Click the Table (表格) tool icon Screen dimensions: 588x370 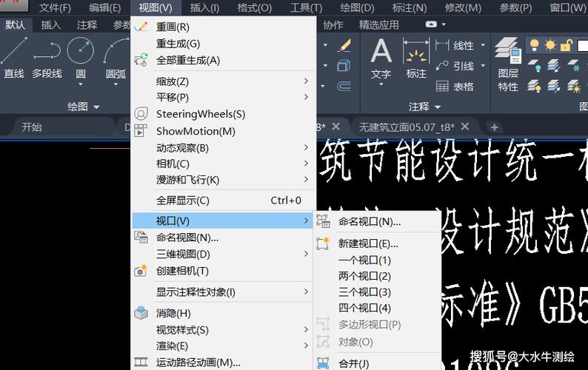coord(442,87)
